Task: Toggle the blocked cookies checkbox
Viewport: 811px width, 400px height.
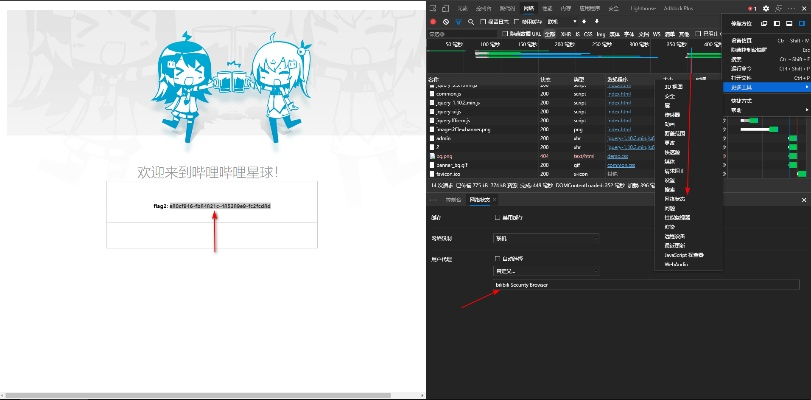Action: tap(698, 34)
